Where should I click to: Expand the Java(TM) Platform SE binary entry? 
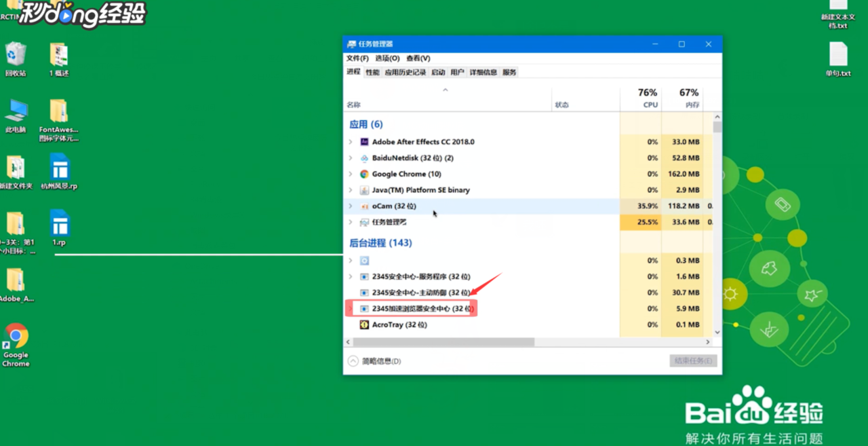[x=351, y=190]
